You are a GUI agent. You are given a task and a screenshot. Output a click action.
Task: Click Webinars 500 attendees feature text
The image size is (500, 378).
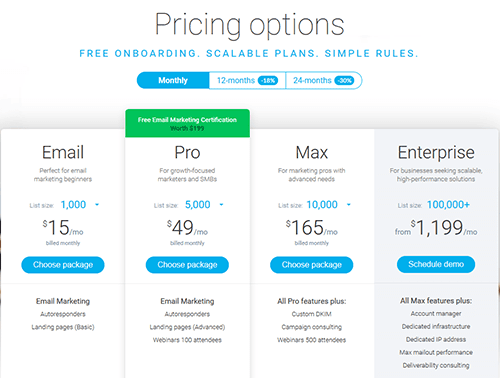pos(312,340)
